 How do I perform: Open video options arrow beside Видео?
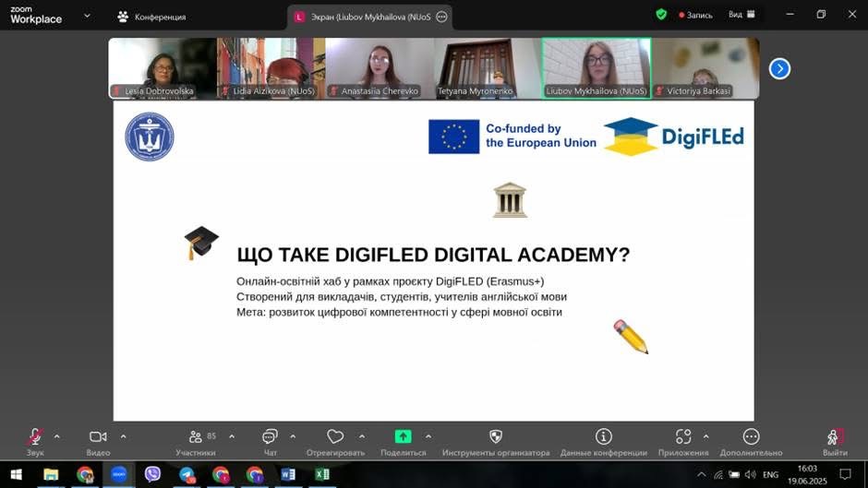coord(123,436)
